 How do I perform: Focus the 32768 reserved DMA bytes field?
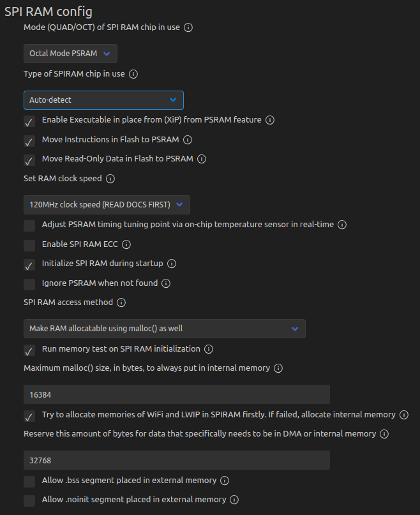point(176,460)
